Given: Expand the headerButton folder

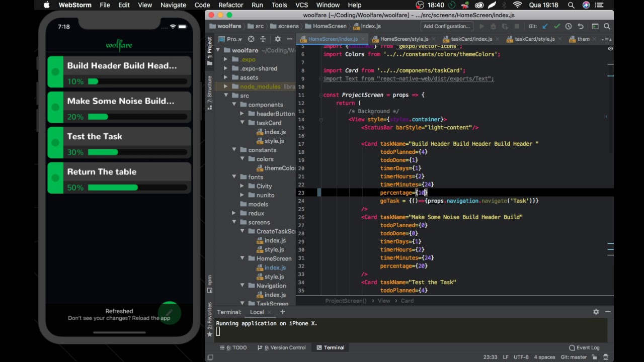Looking at the screenshot, I should 242,114.
